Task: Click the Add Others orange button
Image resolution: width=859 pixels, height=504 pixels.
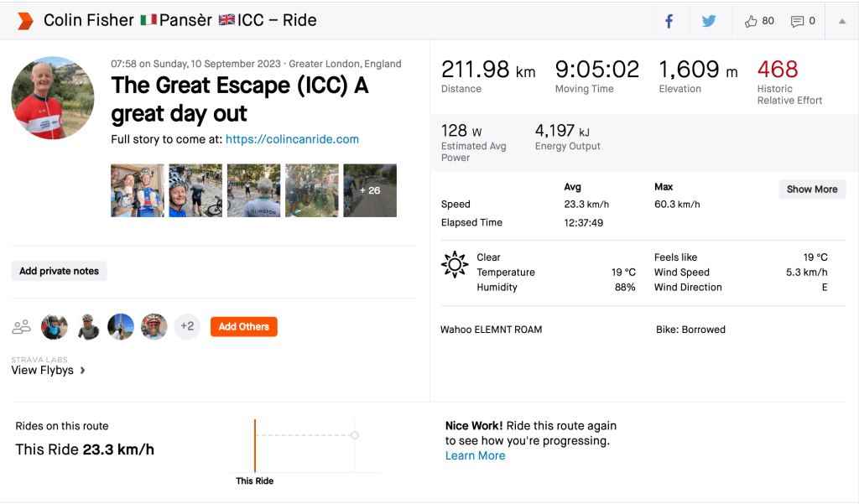Action: [243, 326]
